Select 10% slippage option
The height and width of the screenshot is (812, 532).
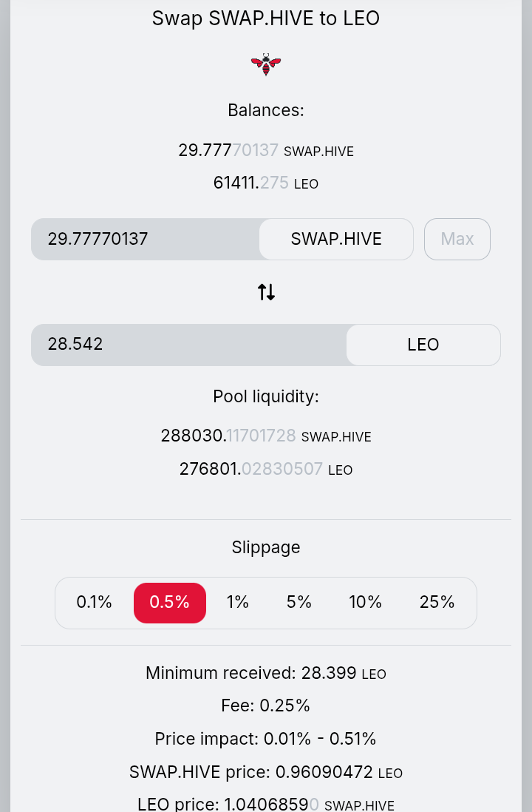pos(365,602)
